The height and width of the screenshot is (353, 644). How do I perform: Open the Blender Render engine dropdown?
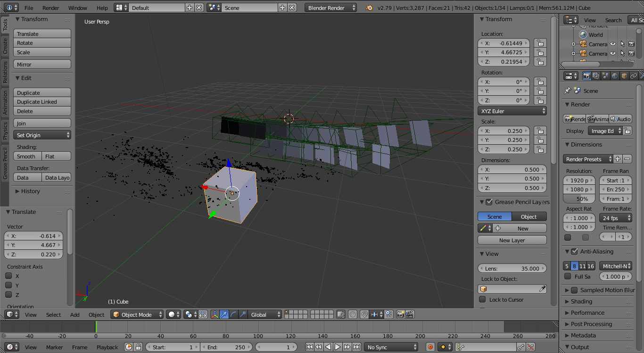pos(331,8)
